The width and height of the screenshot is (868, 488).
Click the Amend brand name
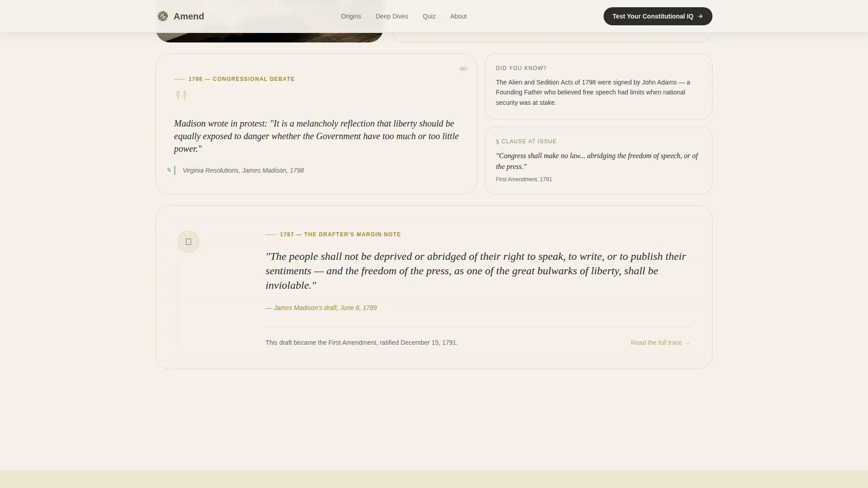click(189, 16)
